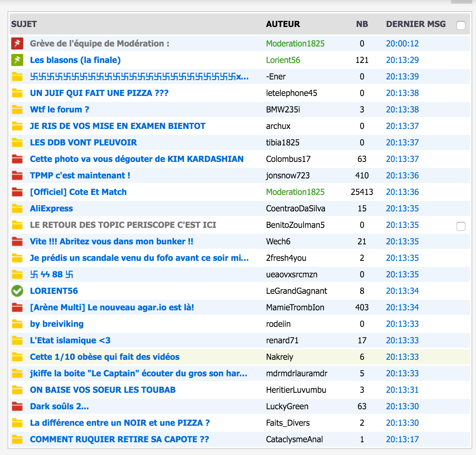The width and height of the screenshot is (476, 455).
Task: Click red folder icon next to TPMP c'est maintenant
Action: (x=17, y=175)
